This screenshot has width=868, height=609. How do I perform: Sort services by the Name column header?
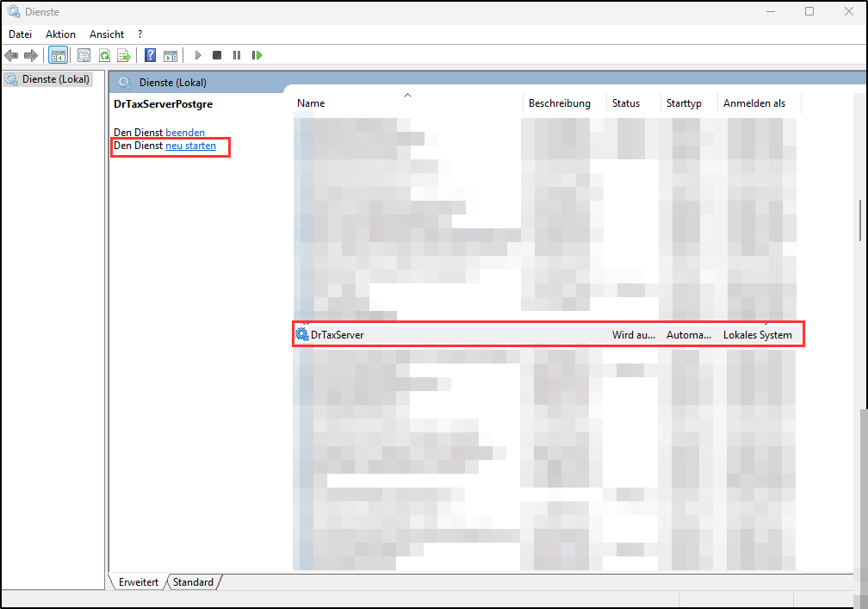click(x=408, y=103)
